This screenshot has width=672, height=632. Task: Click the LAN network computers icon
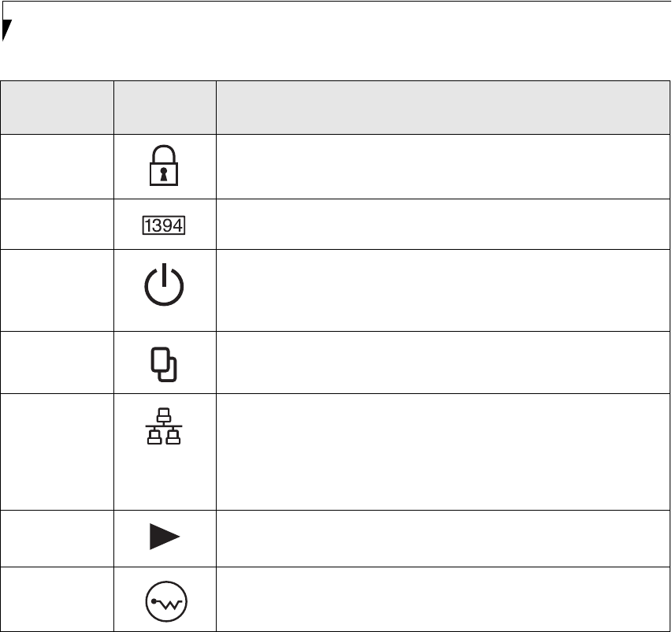click(165, 429)
